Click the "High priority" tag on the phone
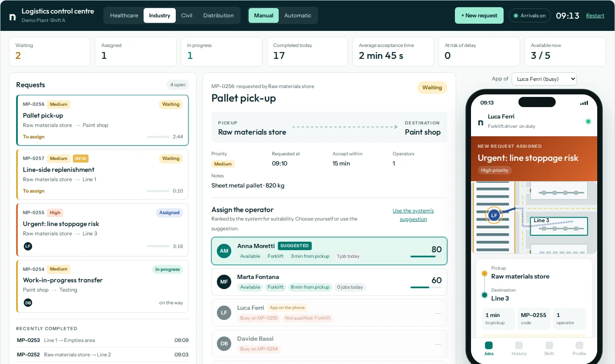615x364 pixels. pos(494,170)
